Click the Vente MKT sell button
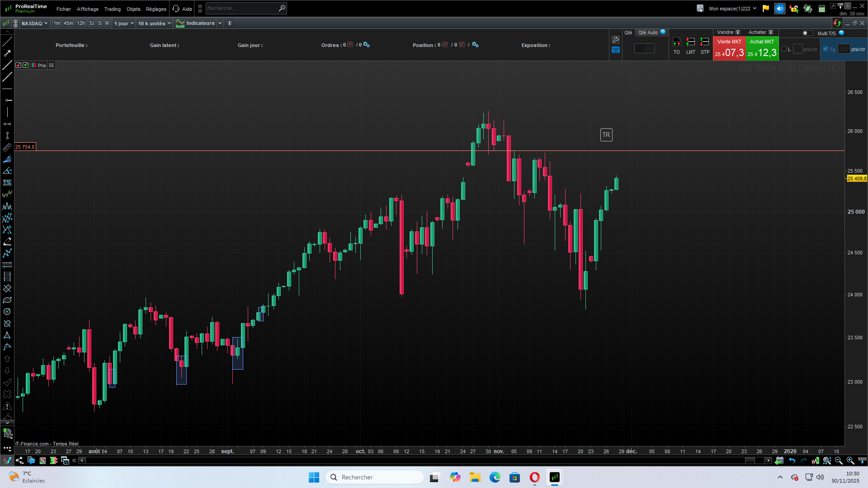This screenshot has height=488, width=868. (x=729, y=48)
